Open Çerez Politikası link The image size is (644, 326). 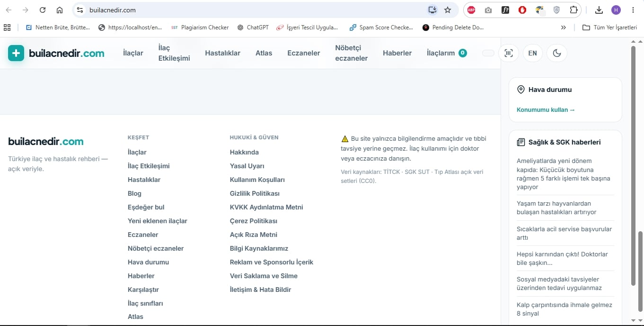(x=254, y=221)
